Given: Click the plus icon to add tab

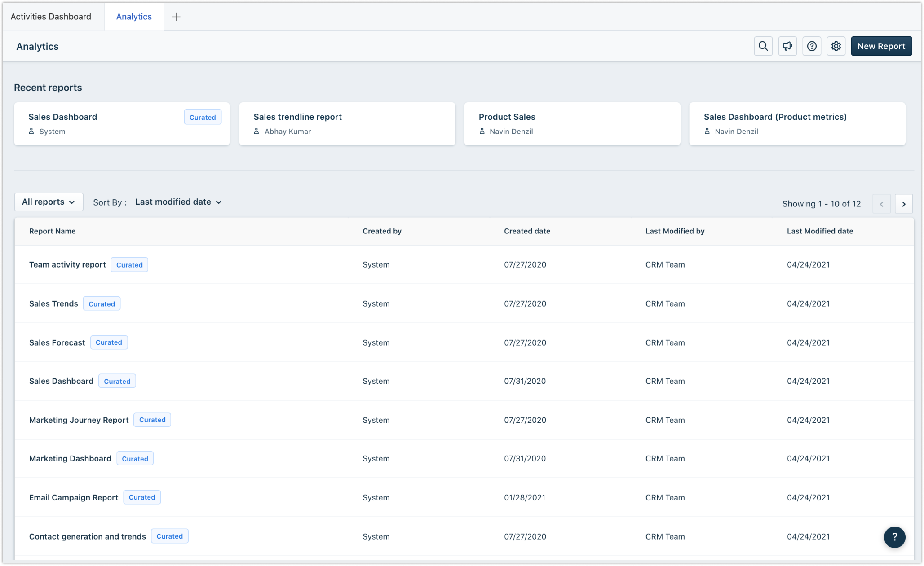Looking at the screenshot, I should point(176,17).
